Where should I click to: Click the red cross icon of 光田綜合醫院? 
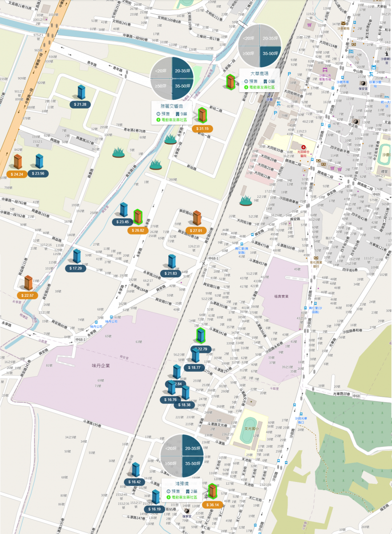point(303,147)
